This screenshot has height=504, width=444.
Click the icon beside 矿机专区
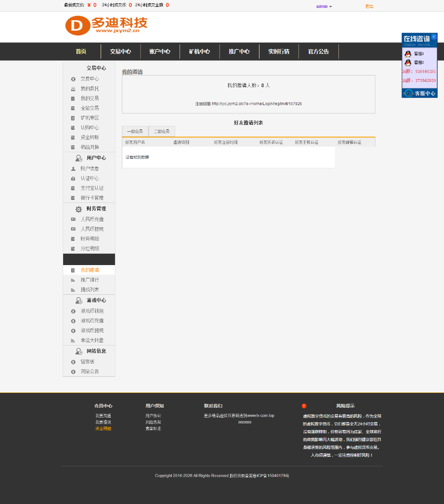(x=73, y=118)
